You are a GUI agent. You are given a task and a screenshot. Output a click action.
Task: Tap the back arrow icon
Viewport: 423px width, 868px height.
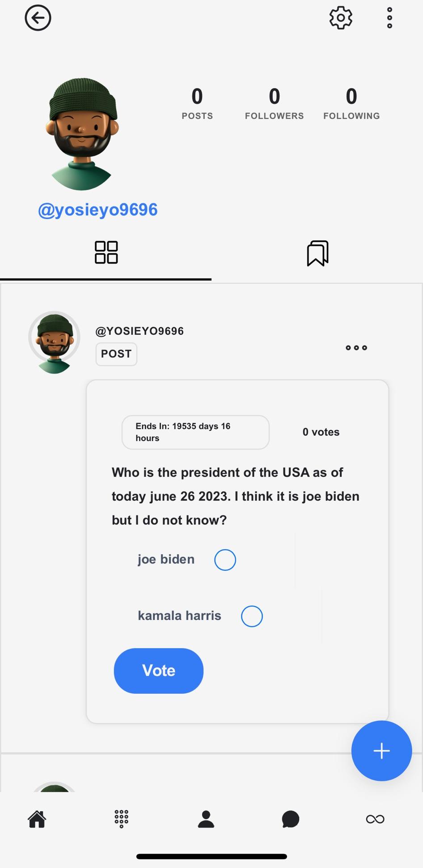(38, 18)
